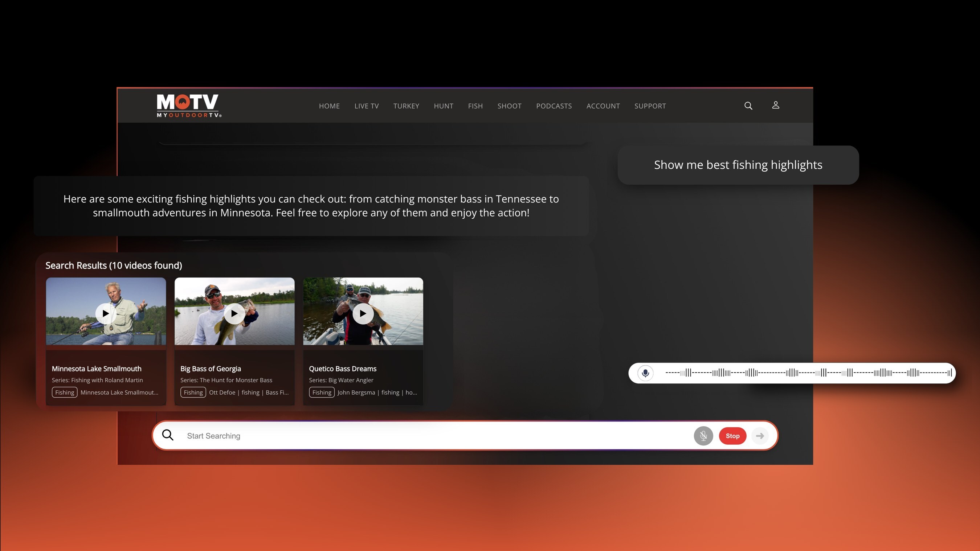The image size is (980, 551).
Task: Select the HUNT menu item
Action: [x=443, y=106]
